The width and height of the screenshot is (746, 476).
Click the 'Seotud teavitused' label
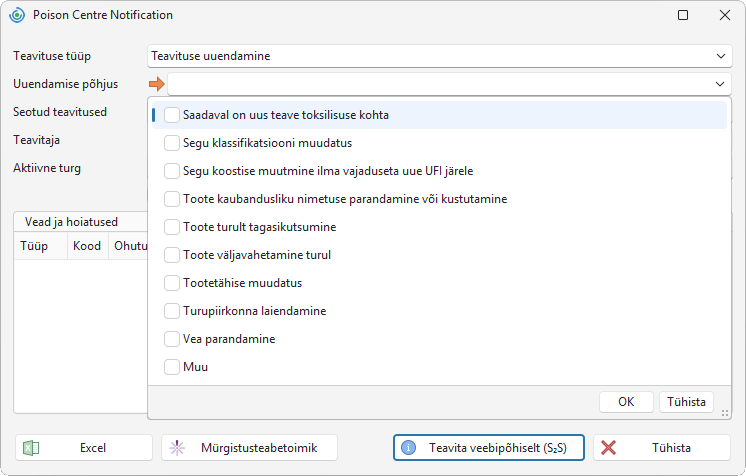coord(60,112)
